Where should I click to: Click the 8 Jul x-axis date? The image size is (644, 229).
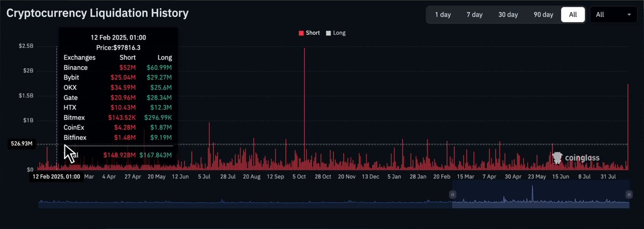(x=584, y=176)
